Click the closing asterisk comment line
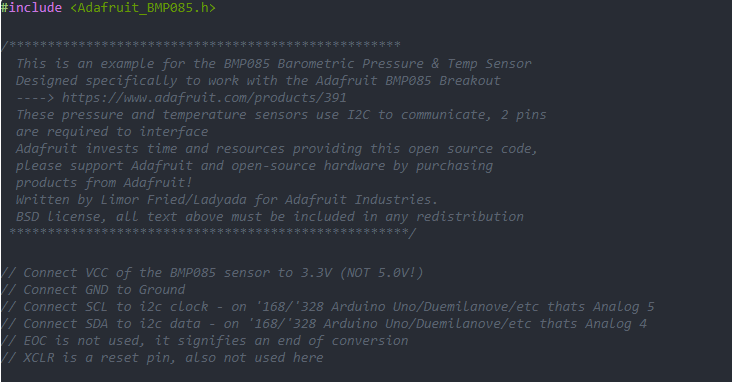The width and height of the screenshot is (732, 382). click(x=212, y=233)
